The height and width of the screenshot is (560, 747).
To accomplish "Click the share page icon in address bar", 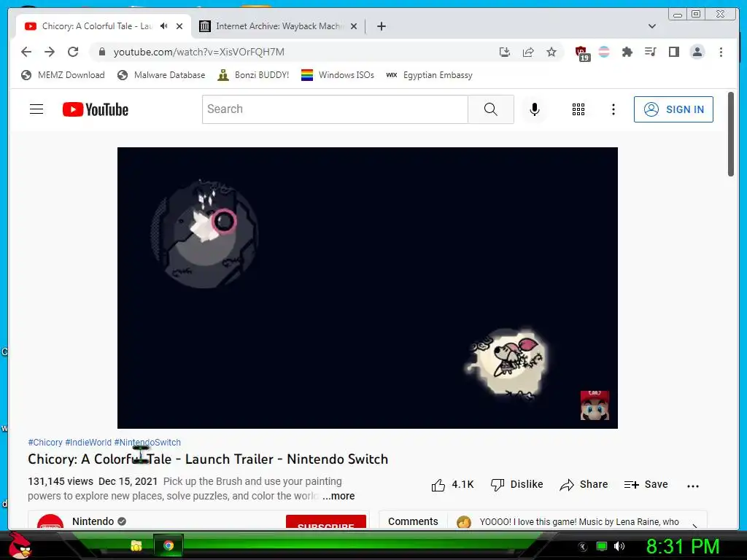I will (528, 52).
